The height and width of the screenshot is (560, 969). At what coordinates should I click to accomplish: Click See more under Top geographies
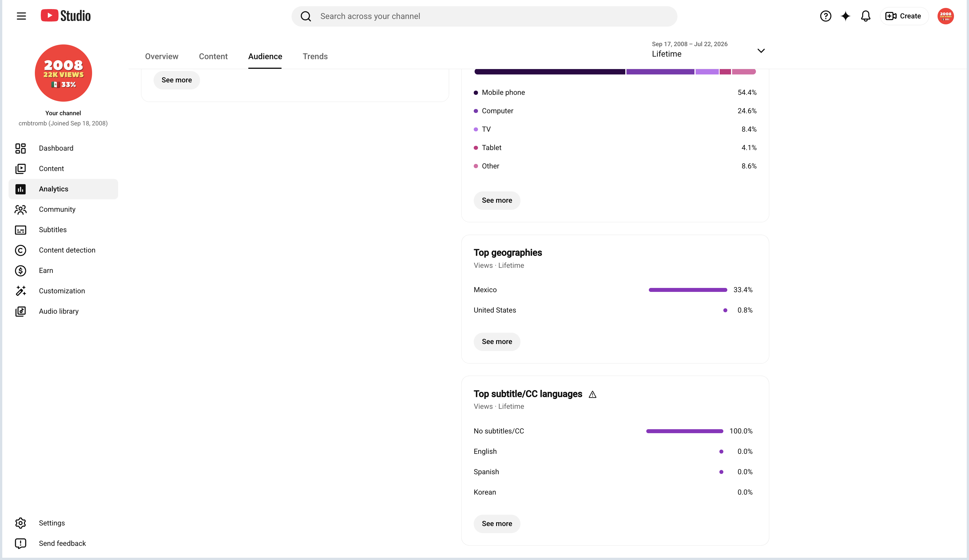pos(497,342)
